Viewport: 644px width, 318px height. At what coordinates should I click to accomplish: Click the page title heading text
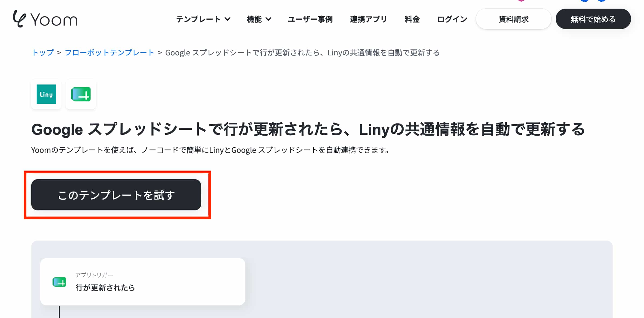(x=308, y=129)
